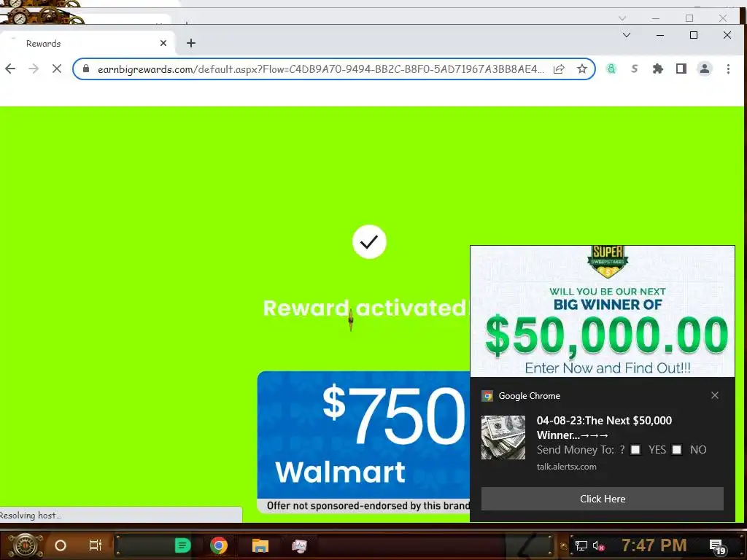Open the steampunk Start button
Image resolution: width=747 pixels, height=560 pixels.
[x=25, y=545]
